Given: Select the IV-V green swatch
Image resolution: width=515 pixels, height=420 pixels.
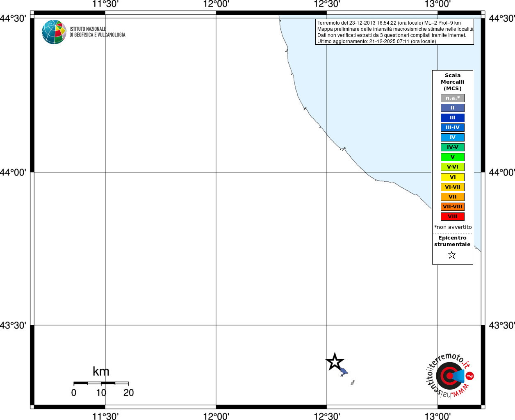Looking at the screenshot, I should tap(453, 147).
